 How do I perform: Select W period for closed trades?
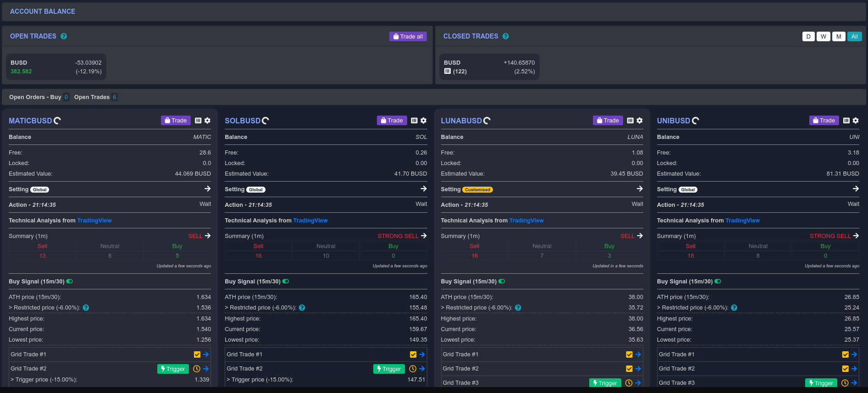(x=824, y=37)
